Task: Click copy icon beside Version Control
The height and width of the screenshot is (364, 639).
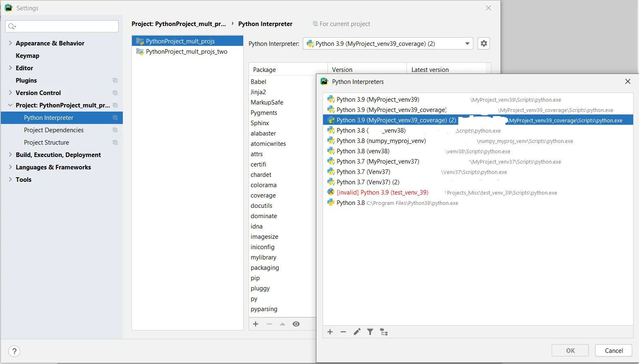Action: [x=115, y=93]
